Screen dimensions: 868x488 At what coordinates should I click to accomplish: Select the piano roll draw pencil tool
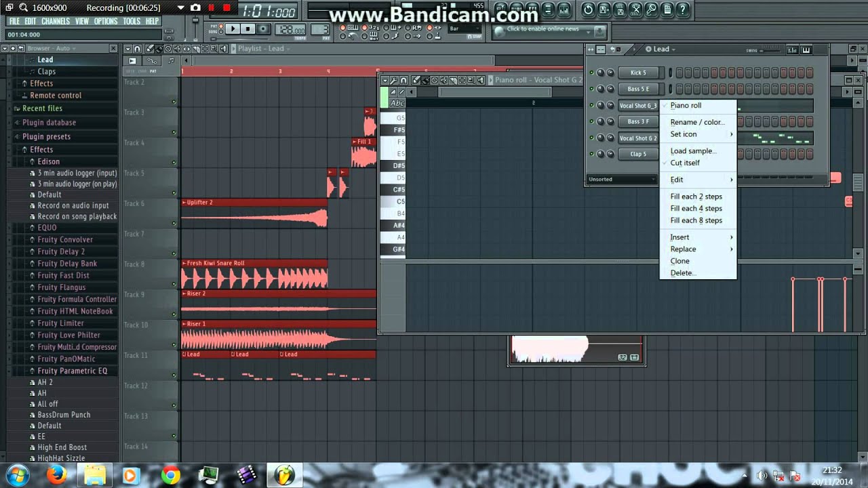pyautogui.click(x=416, y=80)
